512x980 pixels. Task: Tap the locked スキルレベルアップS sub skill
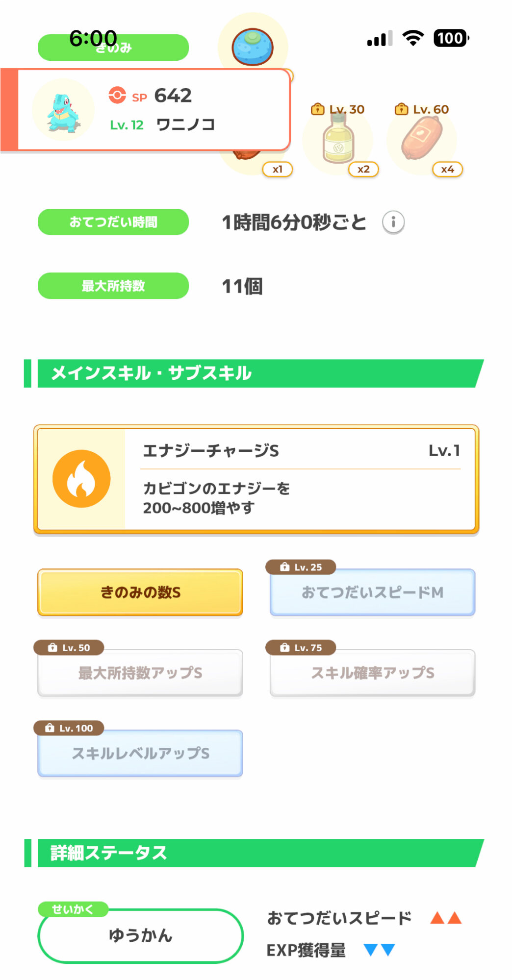pos(140,753)
